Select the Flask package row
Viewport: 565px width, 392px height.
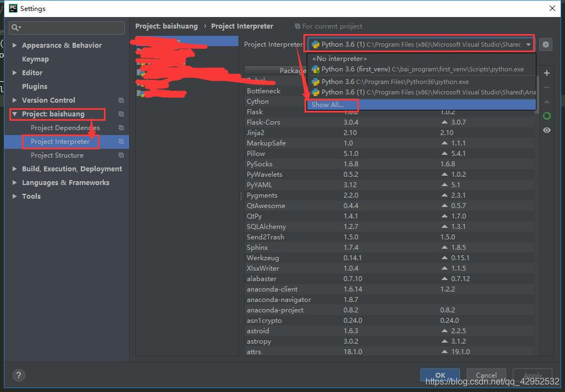point(389,112)
